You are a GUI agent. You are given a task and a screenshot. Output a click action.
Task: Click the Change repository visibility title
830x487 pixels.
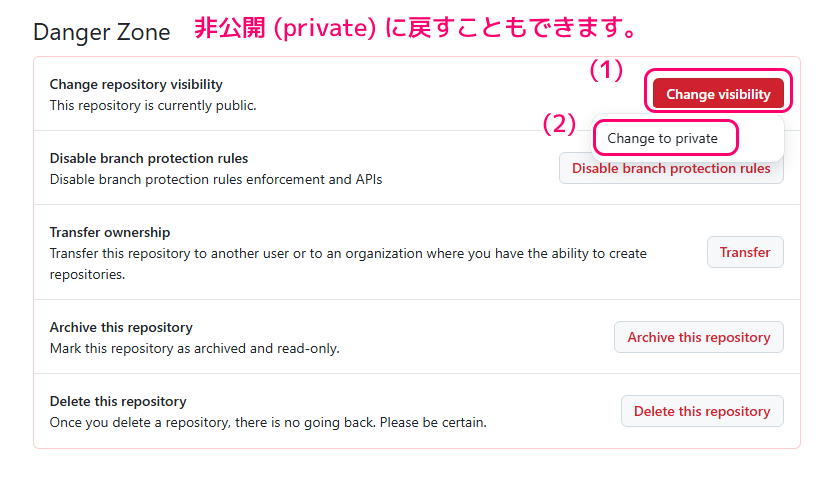[136, 85]
